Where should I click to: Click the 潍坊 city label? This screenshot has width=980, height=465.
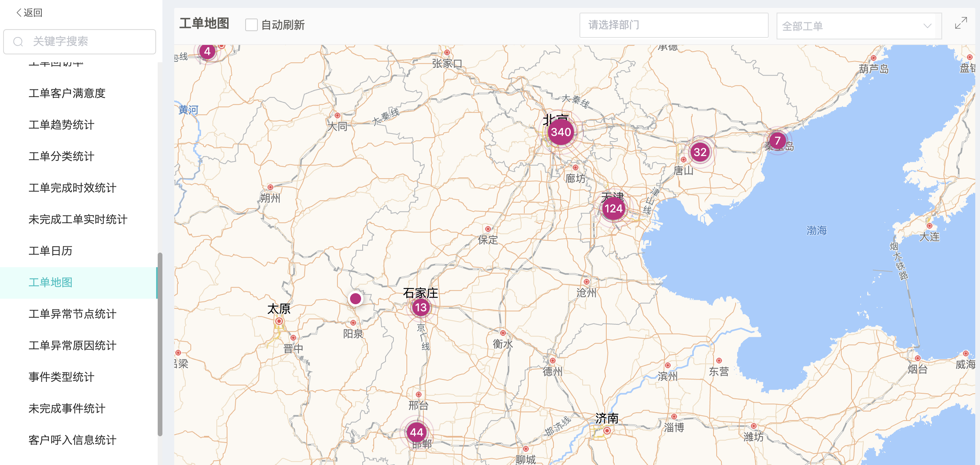(x=753, y=437)
